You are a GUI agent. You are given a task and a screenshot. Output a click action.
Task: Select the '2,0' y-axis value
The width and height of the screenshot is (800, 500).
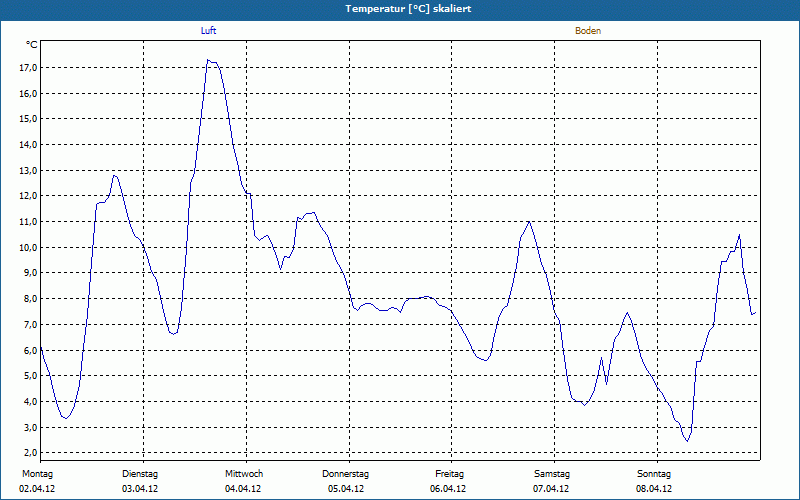pos(30,453)
